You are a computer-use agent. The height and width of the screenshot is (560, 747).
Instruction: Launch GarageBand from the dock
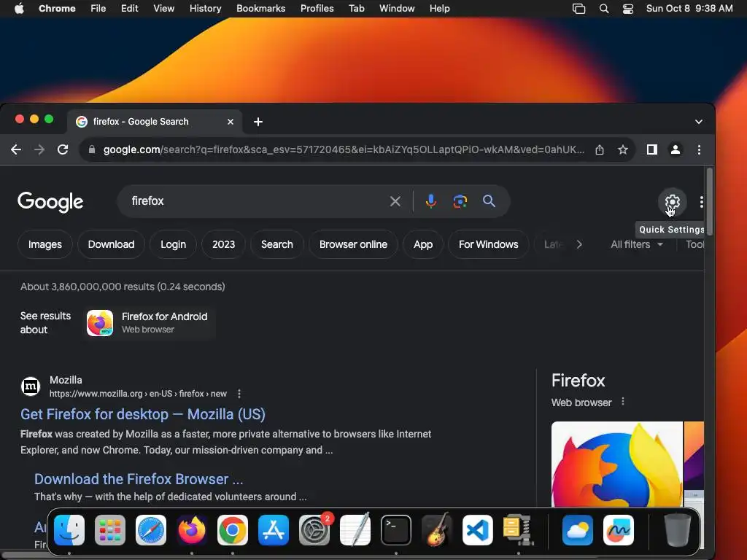(x=437, y=529)
